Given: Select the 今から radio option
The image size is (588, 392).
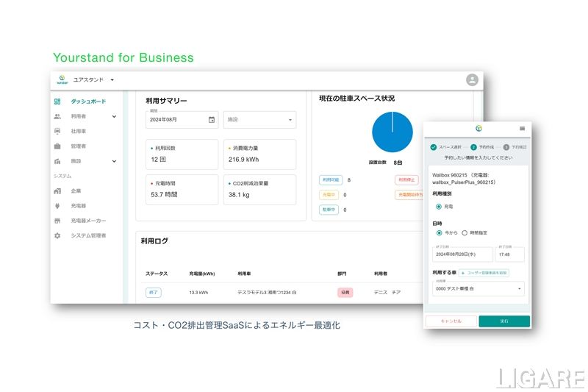Looking at the screenshot, I should 440,232.
